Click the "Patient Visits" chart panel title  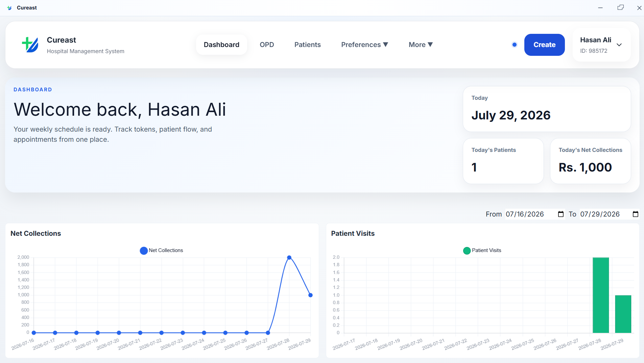tap(353, 233)
